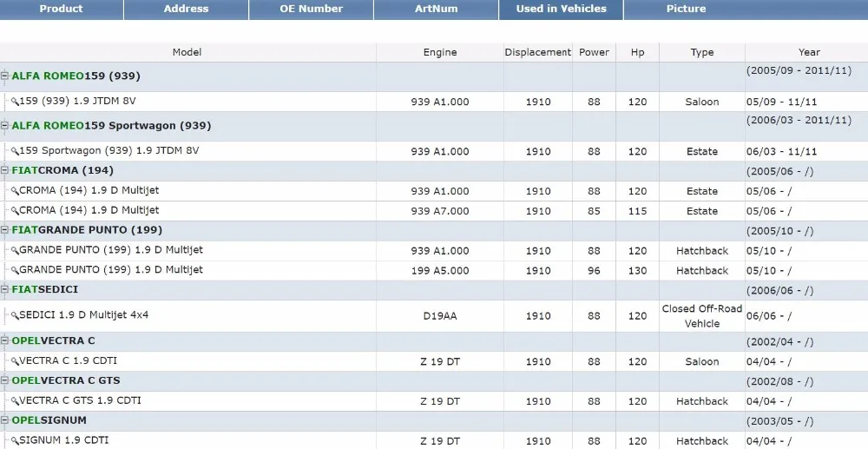
Task: Click the Type column header
Action: click(702, 53)
